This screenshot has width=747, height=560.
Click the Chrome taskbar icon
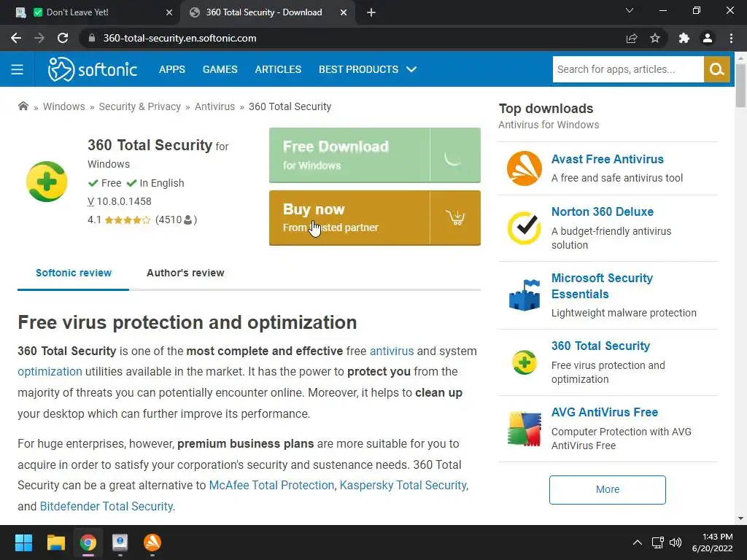tap(88, 542)
